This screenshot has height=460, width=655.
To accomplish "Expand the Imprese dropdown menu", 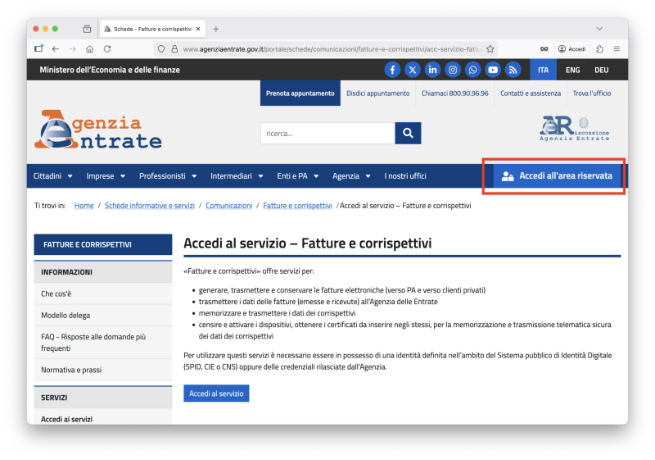I will point(106,176).
